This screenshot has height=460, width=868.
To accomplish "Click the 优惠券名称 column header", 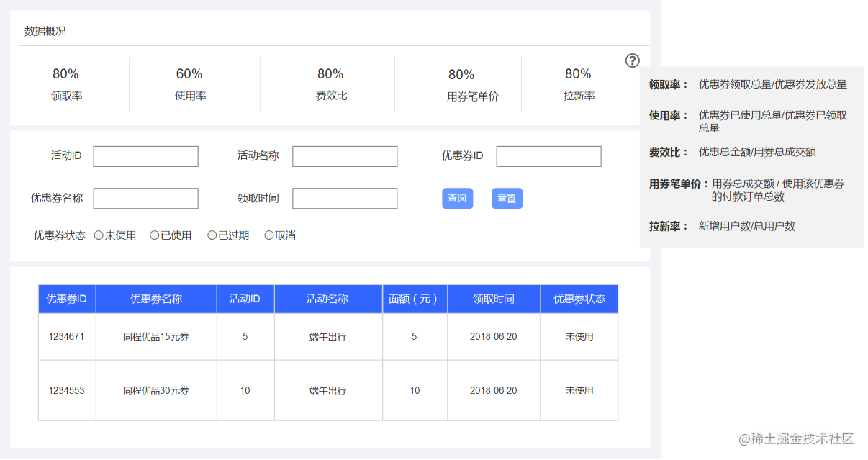I will 156,299.
